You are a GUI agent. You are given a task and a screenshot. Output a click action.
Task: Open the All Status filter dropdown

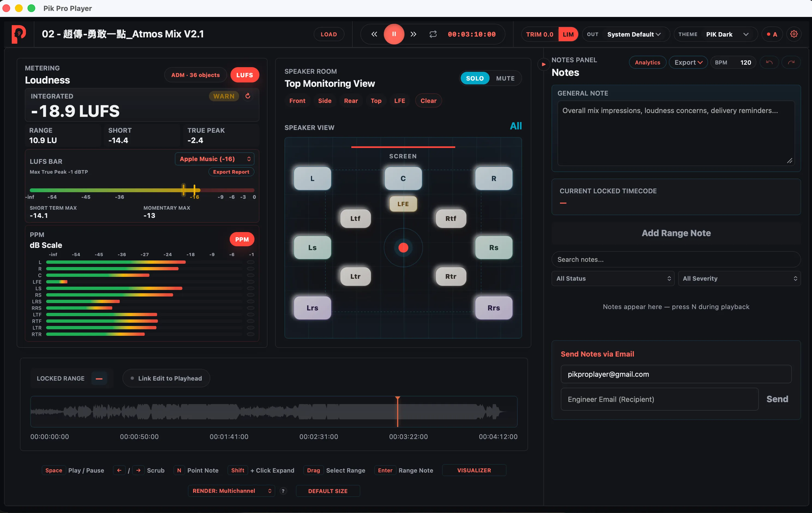[x=613, y=278]
